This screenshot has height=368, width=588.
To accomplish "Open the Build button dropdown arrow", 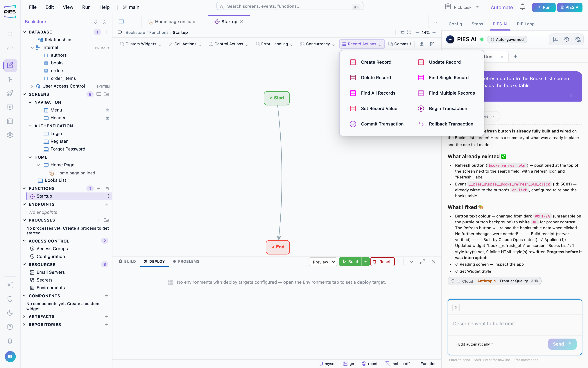I will (365, 262).
